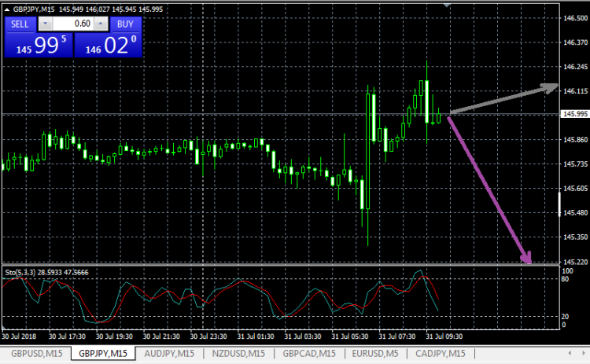Click the chart shift marker triangle at top
Viewport: 590px width, 364px height.
click(x=447, y=6)
